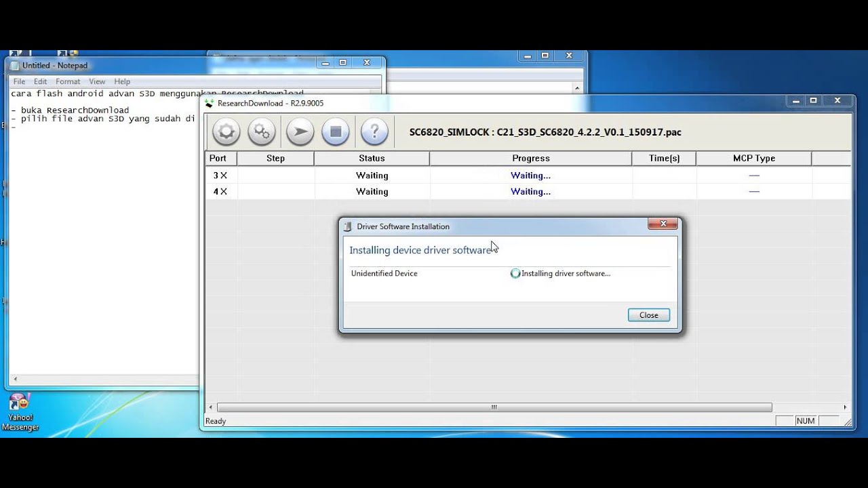Click the SC6820_SIMLOCK pac file name label
The height and width of the screenshot is (488, 868).
tap(545, 132)
